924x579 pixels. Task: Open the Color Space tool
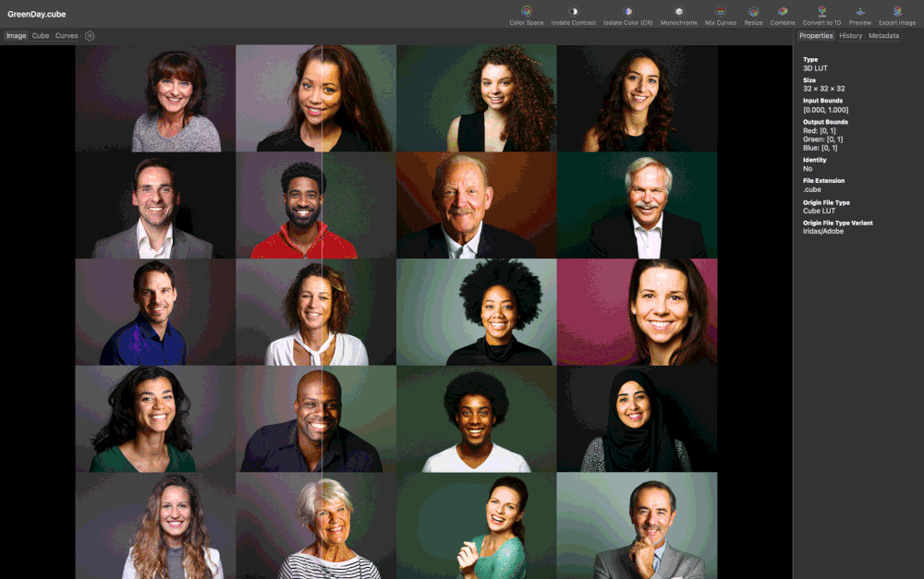(x=527, y=16)
